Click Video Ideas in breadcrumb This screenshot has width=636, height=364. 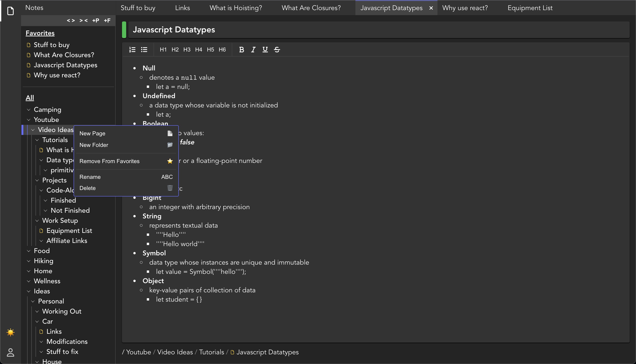pos(175,352)
